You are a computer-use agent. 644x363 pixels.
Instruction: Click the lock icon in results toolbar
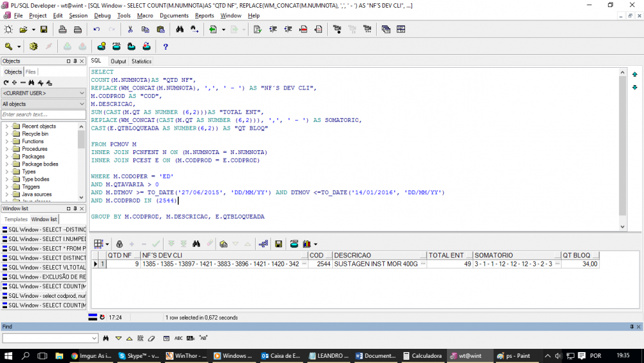point(119,244)
